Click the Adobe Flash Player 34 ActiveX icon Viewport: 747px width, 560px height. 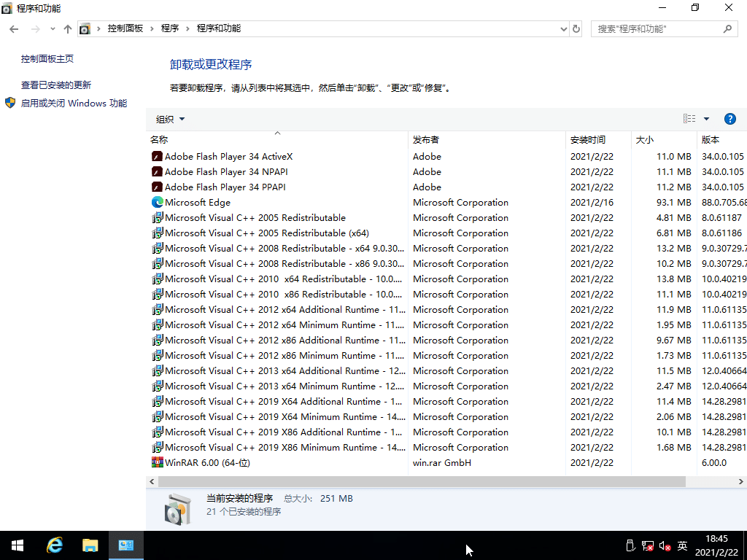[x=157, y=157]
